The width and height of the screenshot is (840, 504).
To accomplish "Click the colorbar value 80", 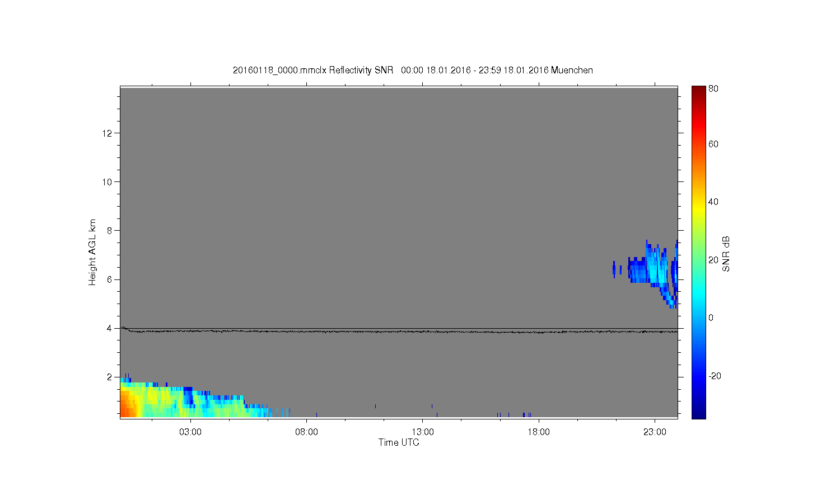I will [713, 89].
